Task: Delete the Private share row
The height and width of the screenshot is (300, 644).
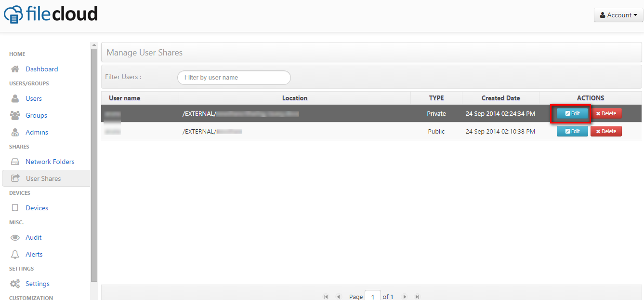Action: point(606,113)
